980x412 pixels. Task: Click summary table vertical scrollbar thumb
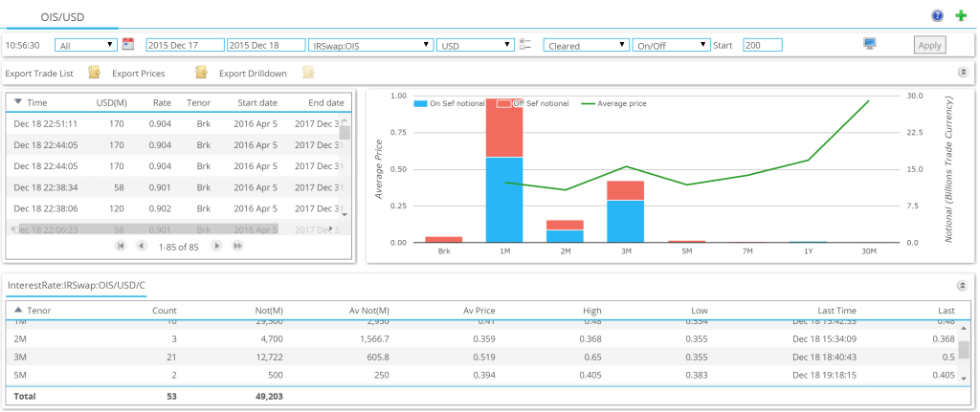point(964,350)
